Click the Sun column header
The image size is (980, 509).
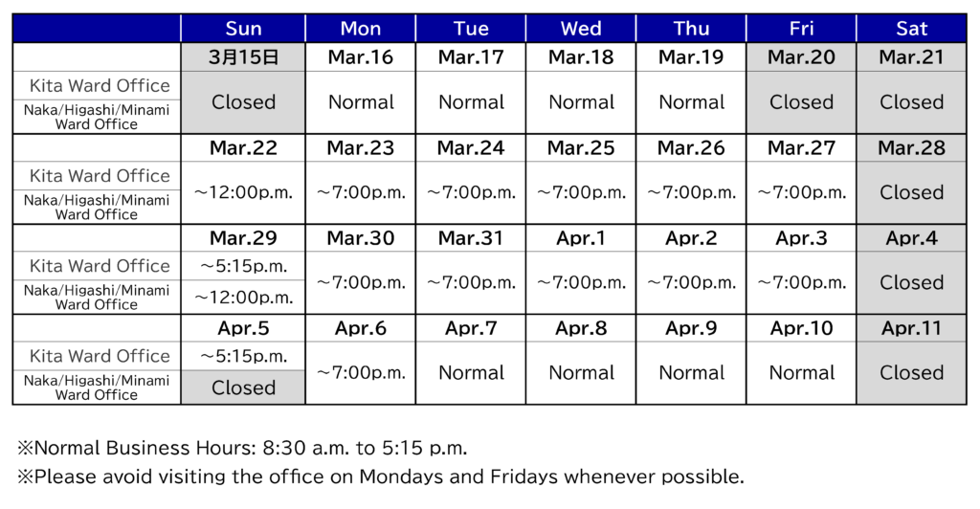point(243,29)
